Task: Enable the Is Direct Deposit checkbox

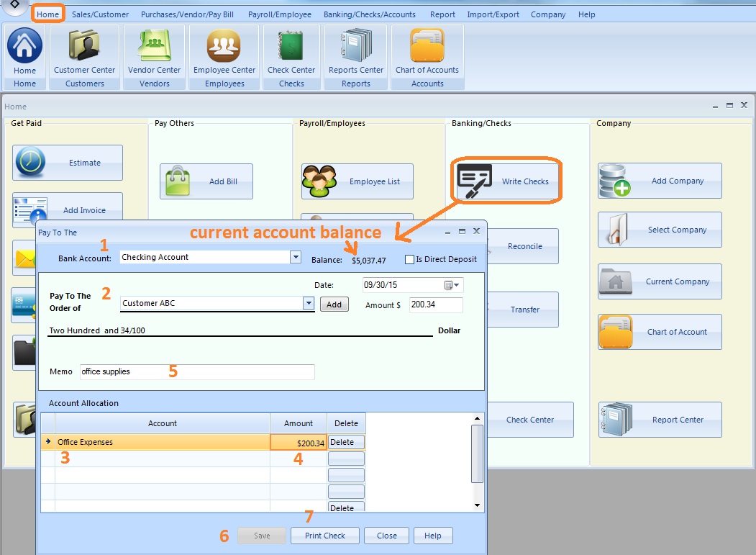Action: tap(409, 259)
